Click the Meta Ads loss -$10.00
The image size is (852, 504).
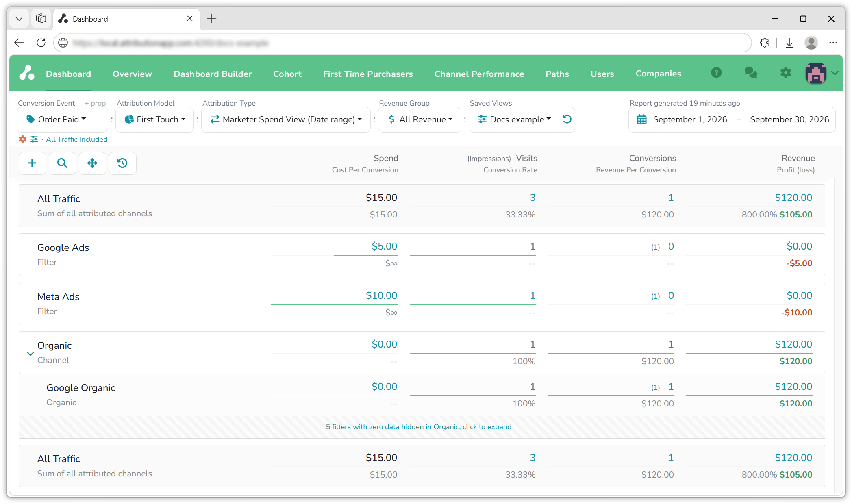(x=797, y=313)
